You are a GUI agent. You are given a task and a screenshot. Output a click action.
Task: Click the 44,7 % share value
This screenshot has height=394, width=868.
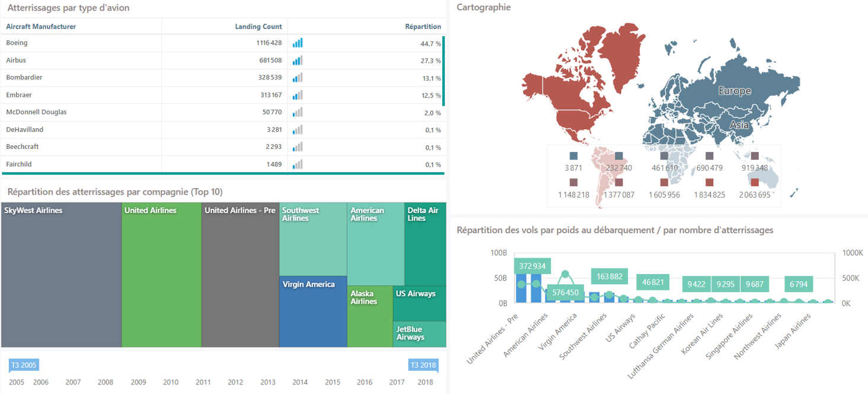point(430,43)
